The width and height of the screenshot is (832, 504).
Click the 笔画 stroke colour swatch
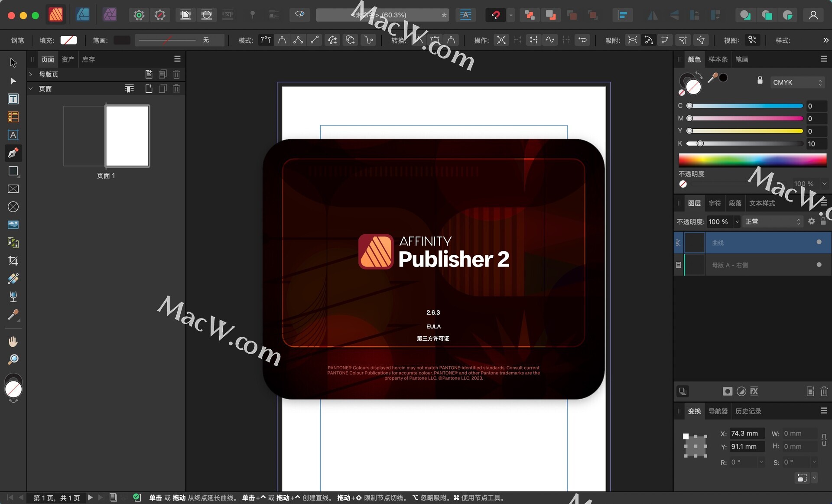[x=122, y=40]
